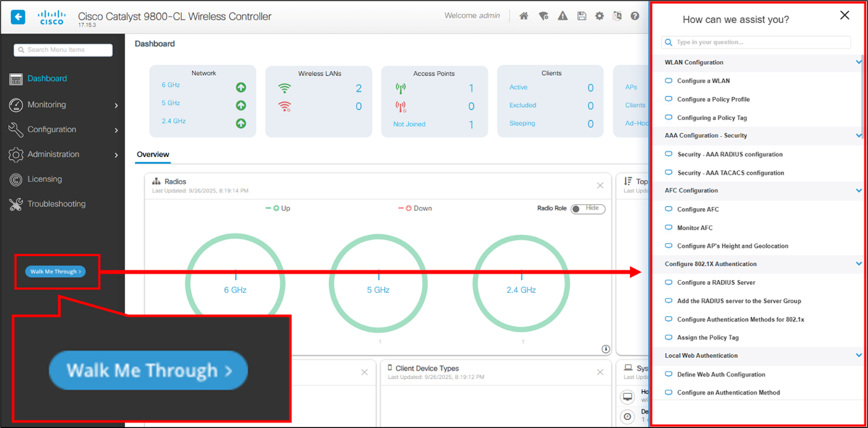Click the green access point antenna icon
The width and height of the screenshot is (868, 428).
tap(400, 88)
